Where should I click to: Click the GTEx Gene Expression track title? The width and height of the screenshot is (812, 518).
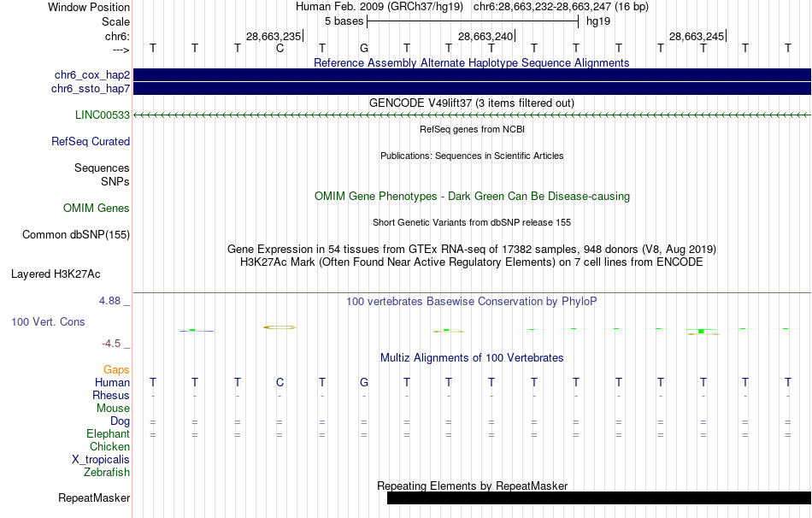click(x=472, y=249)
